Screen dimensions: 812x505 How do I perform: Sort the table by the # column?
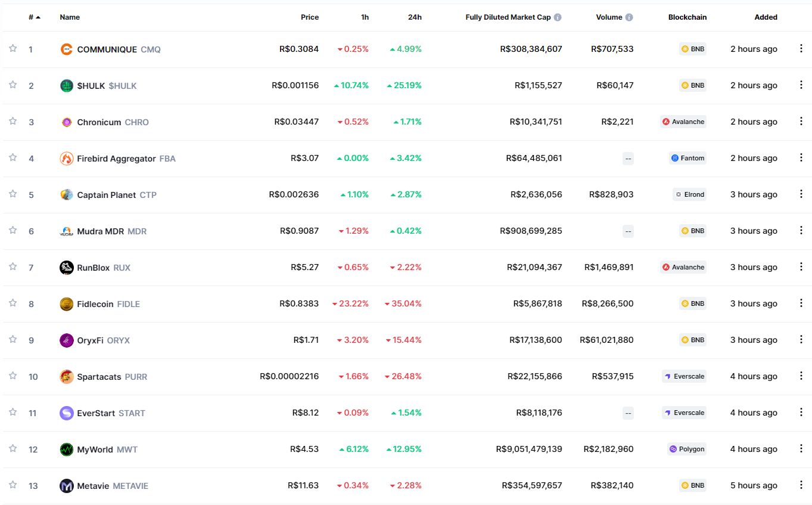(35, 17)
